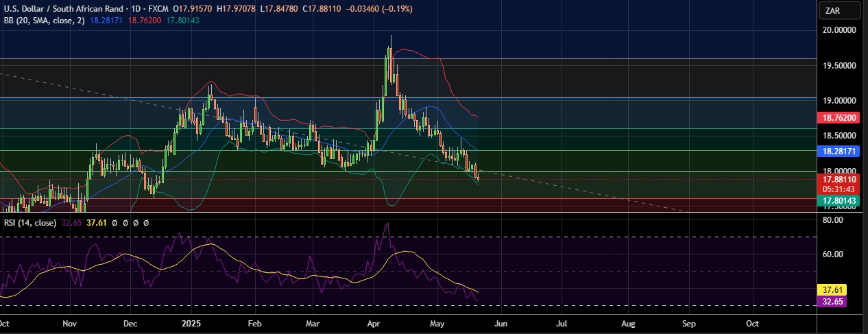This screenshot has height=334, width=868.
Task: Click the yellow 37.61 label on RSI axis
Action: 832,289
